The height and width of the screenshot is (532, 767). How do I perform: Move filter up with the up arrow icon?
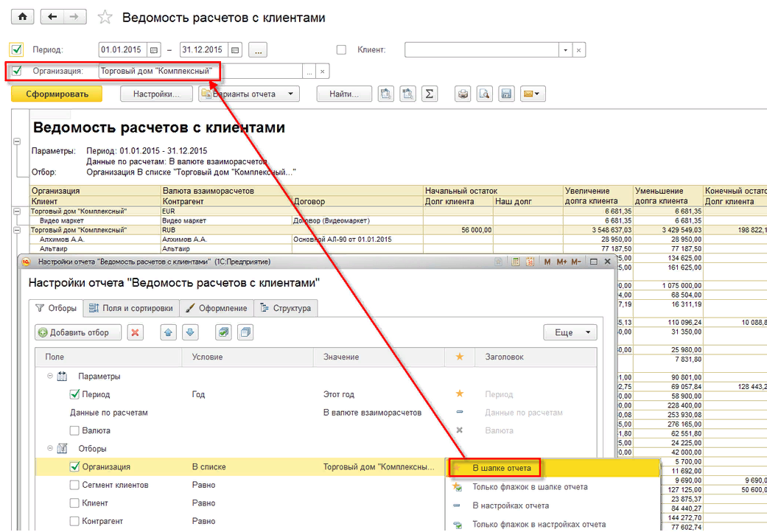point(169,332)
